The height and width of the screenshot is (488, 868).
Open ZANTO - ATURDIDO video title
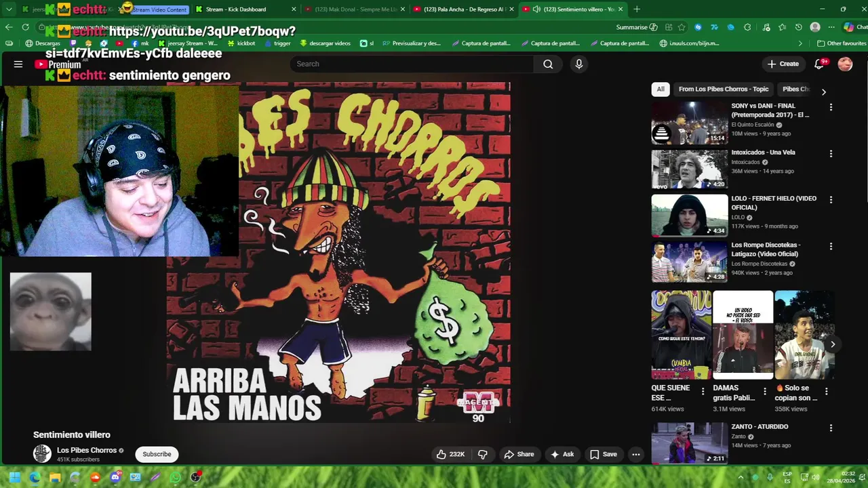pos(759,426)
